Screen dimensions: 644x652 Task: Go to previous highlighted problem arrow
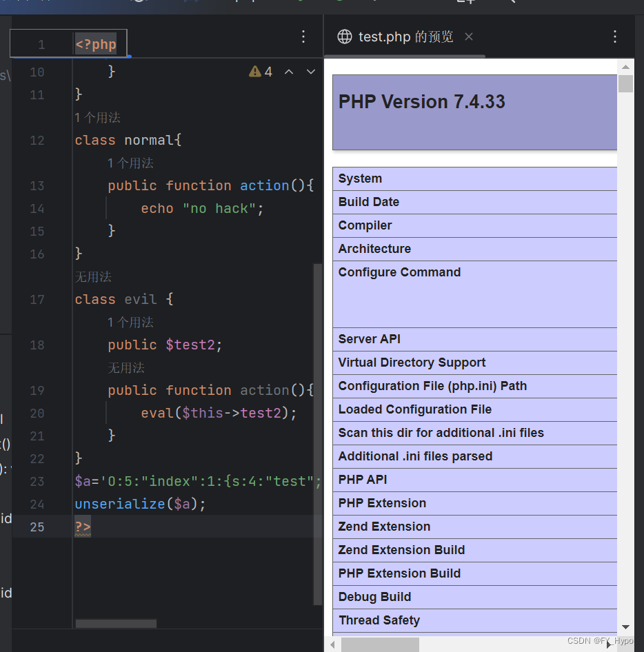[289, 72]
